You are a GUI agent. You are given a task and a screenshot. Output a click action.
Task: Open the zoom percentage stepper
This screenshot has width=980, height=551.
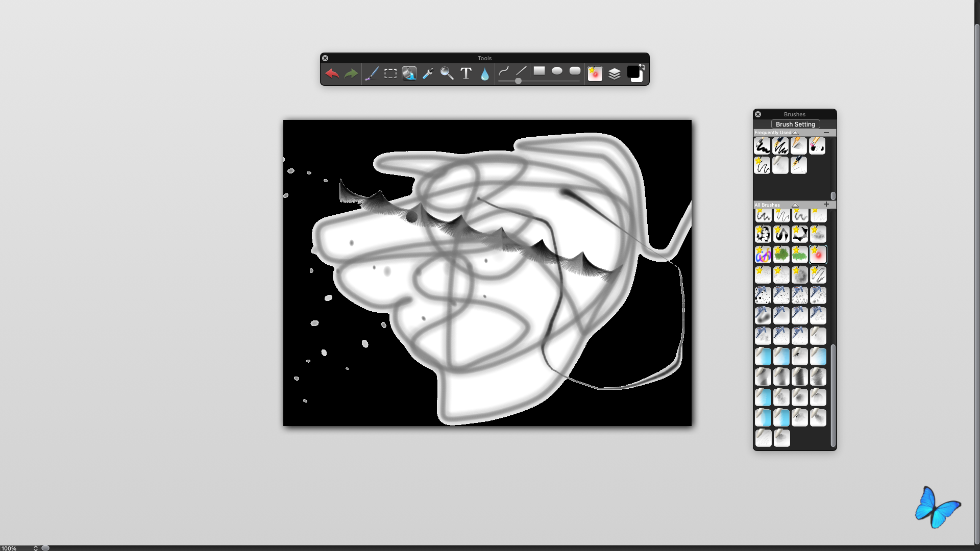(x=36, y=548)
